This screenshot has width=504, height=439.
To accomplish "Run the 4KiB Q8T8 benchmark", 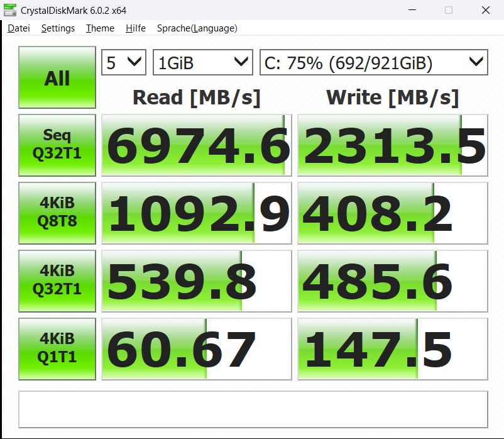I will [x=57, y=213].
